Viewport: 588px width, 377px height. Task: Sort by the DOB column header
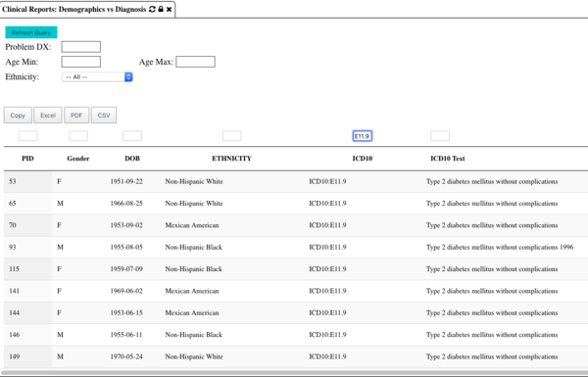pyautogui.click(x=132, y=159)
